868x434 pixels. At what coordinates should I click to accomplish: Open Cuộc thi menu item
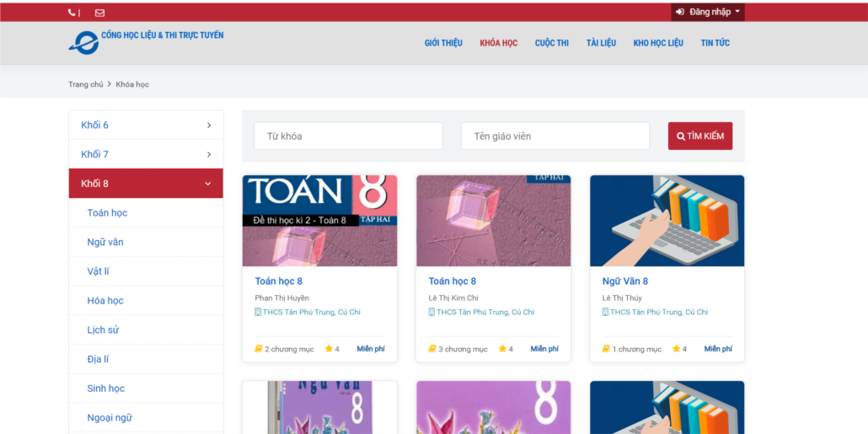tap(552, 43)
